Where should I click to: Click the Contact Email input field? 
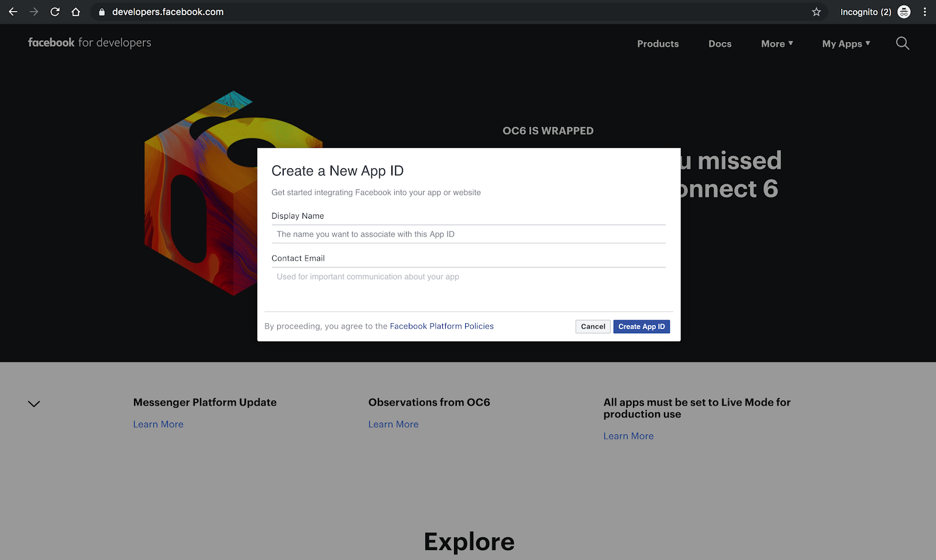pyautogui.click(x=469, y=277)
